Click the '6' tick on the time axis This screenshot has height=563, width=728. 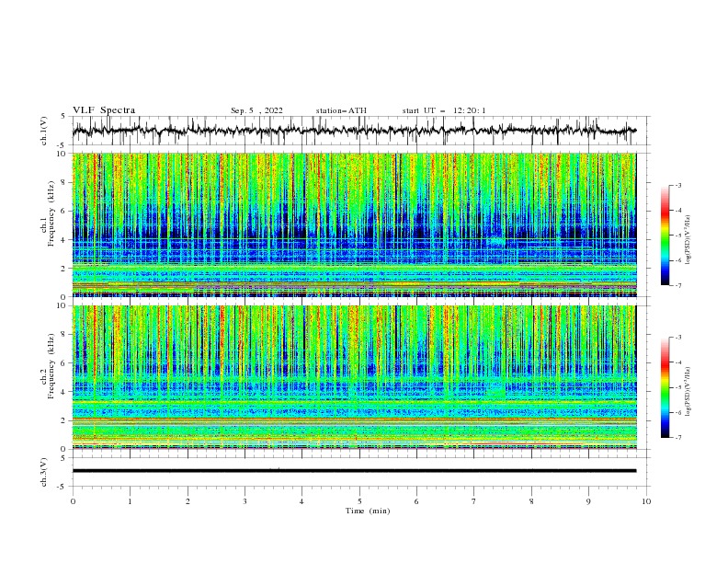coord(416,501)
